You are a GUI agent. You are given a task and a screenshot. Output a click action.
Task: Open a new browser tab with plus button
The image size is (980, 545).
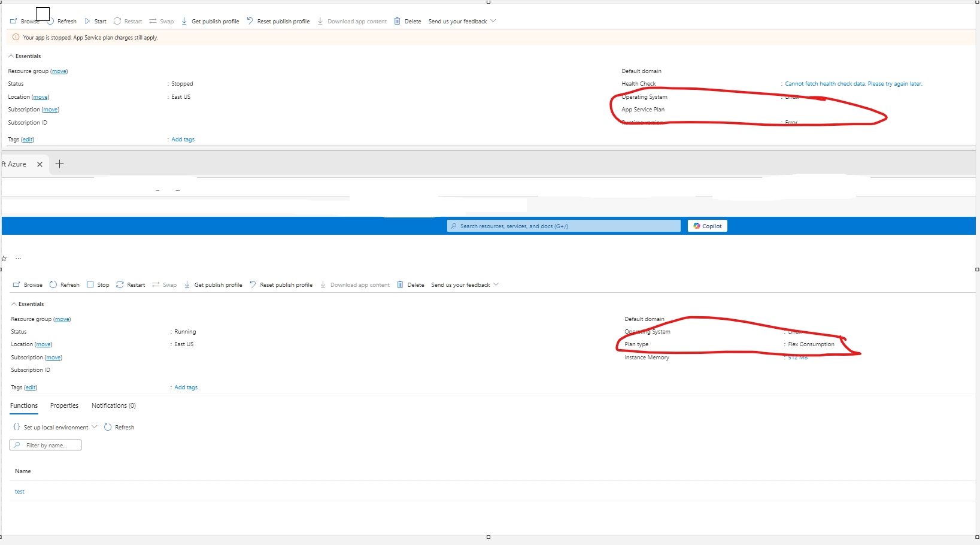(59, 164)
